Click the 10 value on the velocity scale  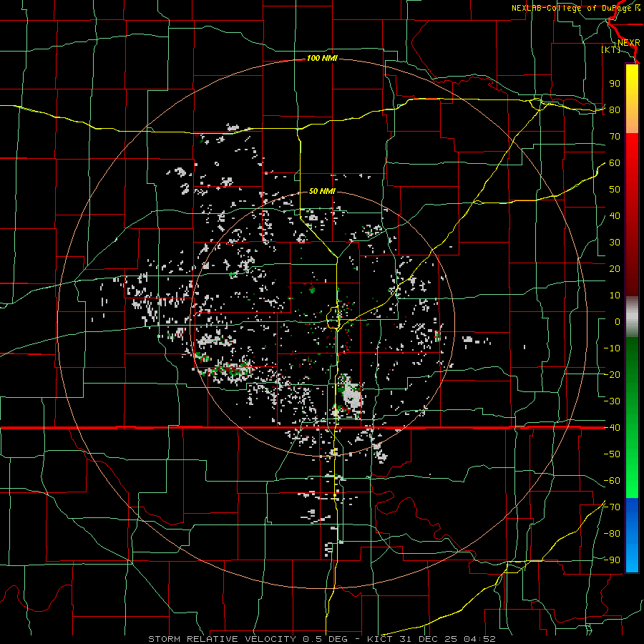[x=615, y=296]
